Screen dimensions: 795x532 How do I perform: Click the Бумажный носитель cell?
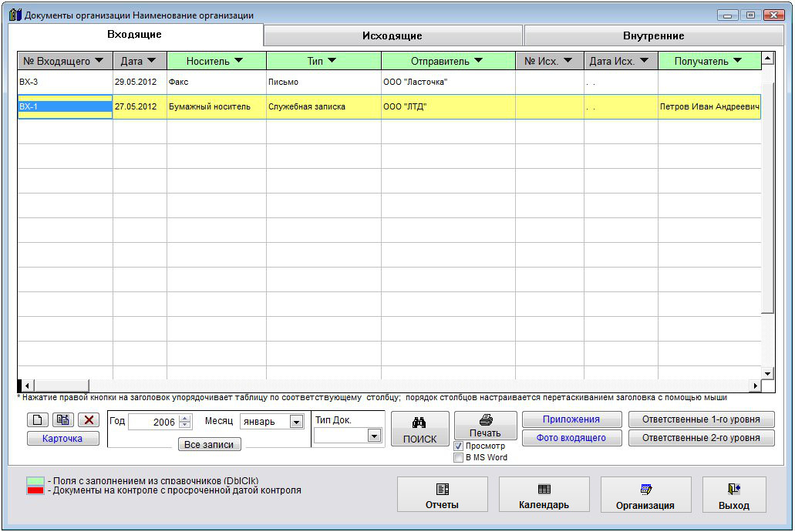[x=217, y=107]
